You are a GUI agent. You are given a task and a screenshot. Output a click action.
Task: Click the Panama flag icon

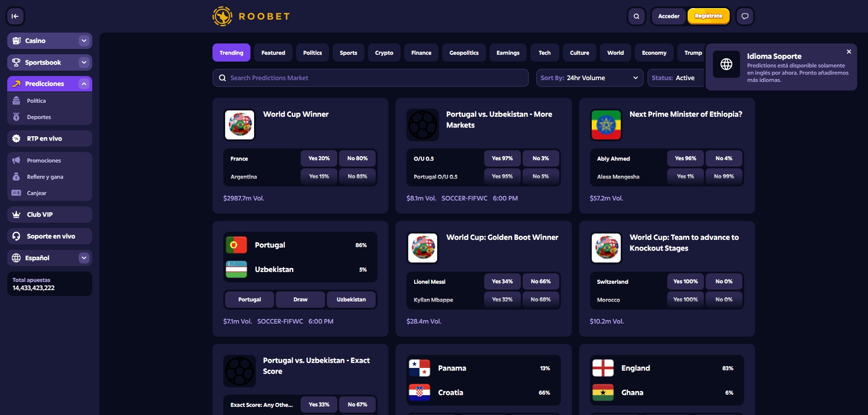click(420, 368)
